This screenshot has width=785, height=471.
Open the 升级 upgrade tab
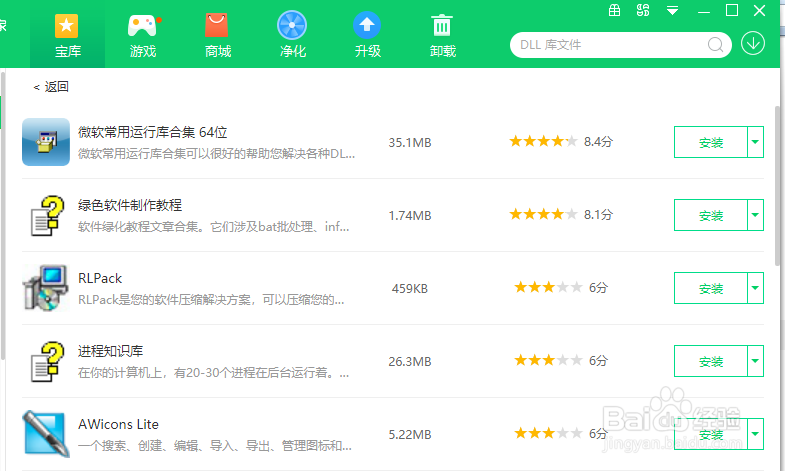pyautogui.click(x=367, y=36)
